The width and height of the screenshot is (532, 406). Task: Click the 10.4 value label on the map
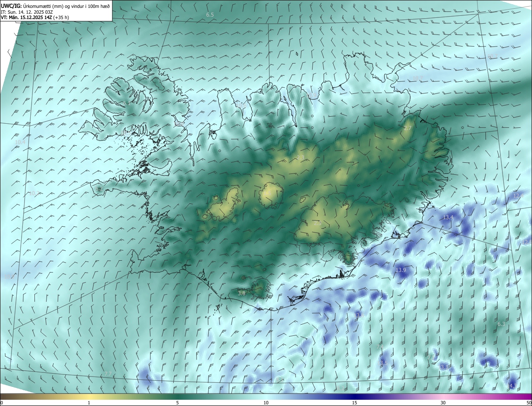pyautogui.click(x=20, y=142)
